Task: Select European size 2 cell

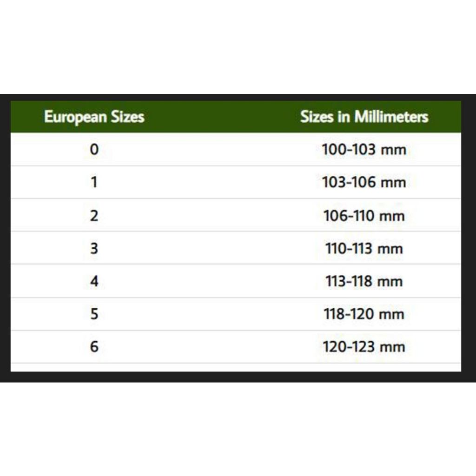Action: point(94,216)
